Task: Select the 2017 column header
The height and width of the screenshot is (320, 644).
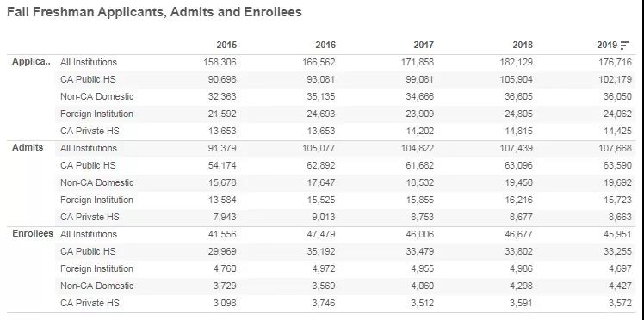Action: pyautogui.click(x=424, y=45)
